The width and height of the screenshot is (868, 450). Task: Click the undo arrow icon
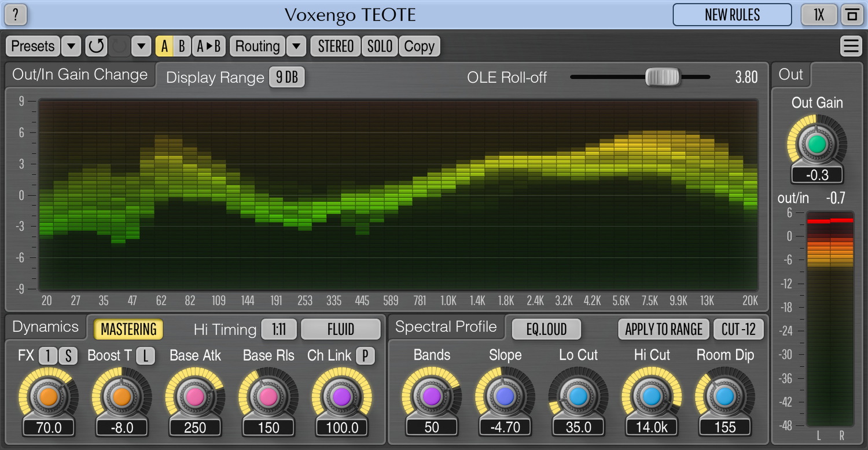pyautogui.click(x=96, y=46)
